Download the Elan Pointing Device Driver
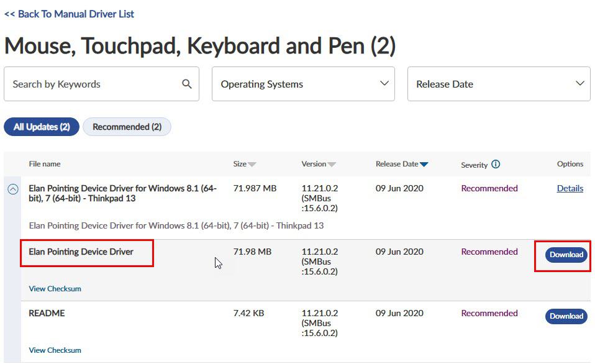Screen dimensions: 595x364 (566, 255)
